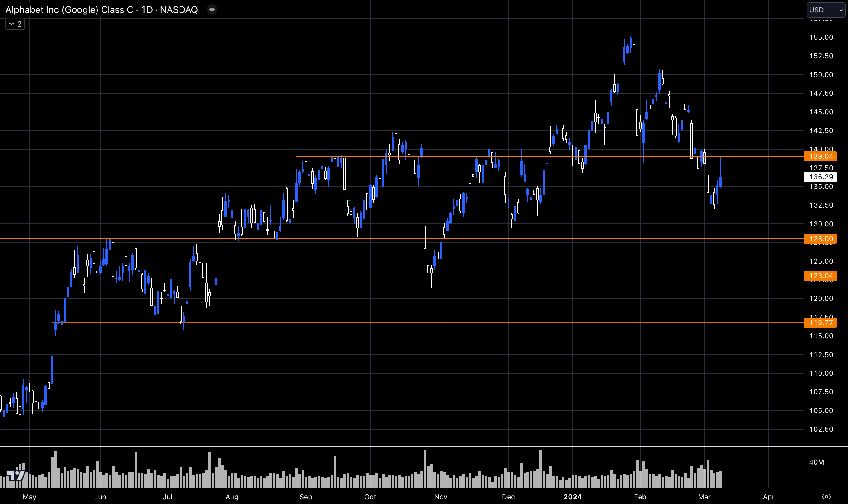
Task: Select the 123.04 orange price label
Action: click(821, 276)
